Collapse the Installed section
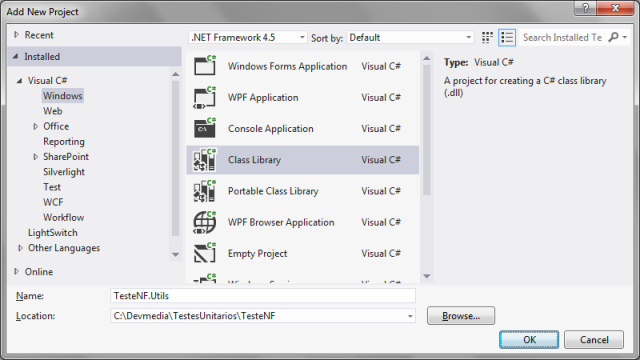Viewport: 640px width, 360px height. [16, 56]
